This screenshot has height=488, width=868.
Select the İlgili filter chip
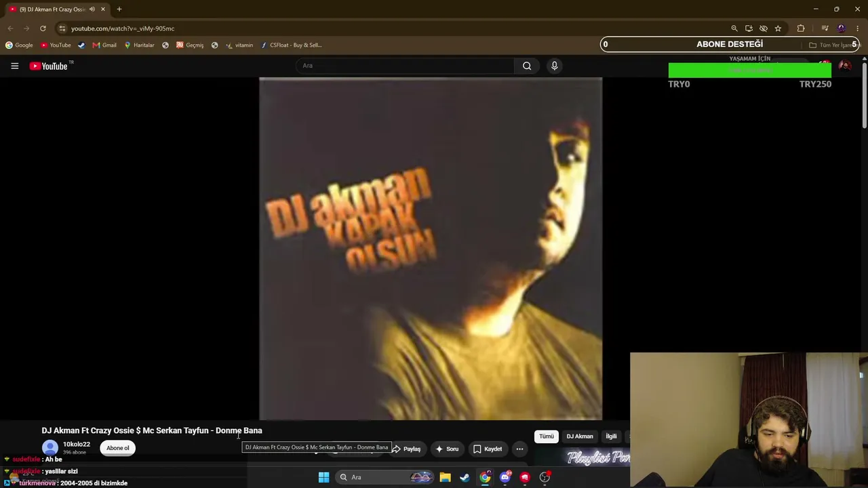tap(611, 436)
